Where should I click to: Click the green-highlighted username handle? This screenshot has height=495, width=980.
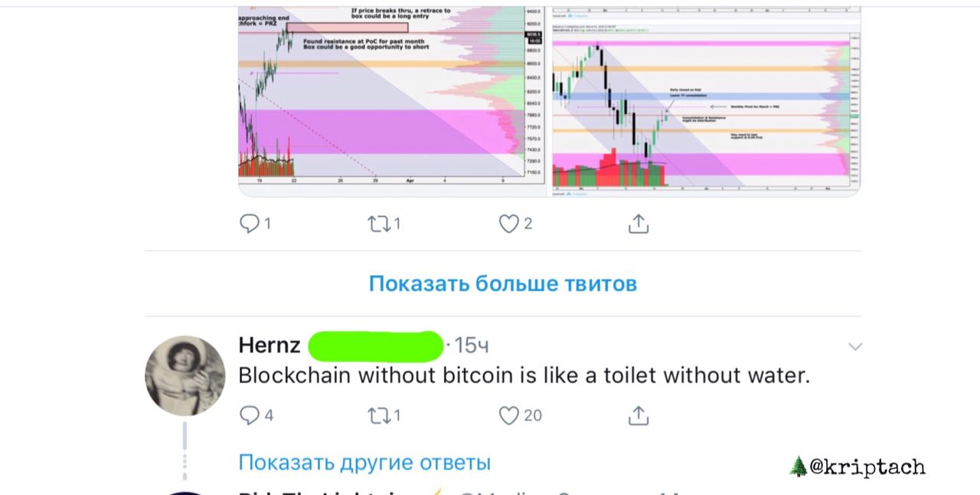click(376, 346)
